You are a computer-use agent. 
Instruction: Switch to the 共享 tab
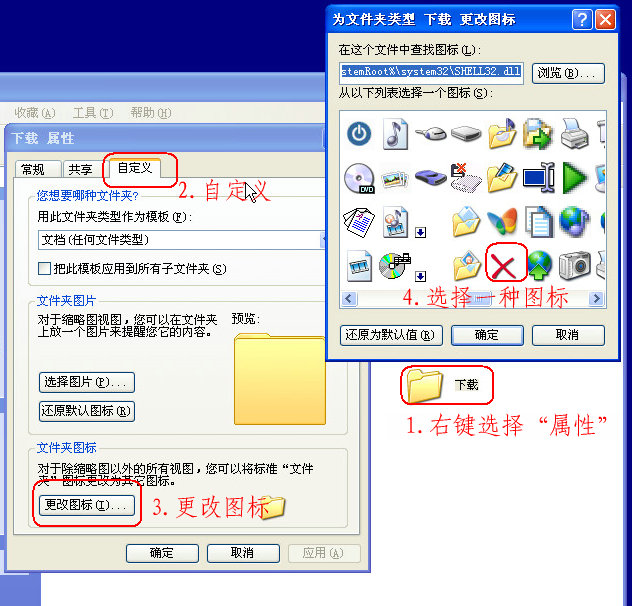[83, 169]
